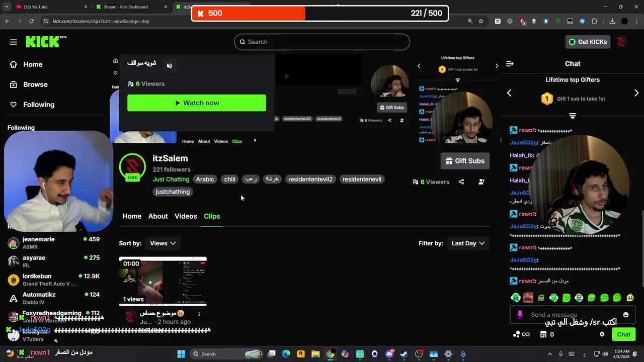Go to previous top gifters slide
The height and width of the screenshot is (362, 644).
[509, 93]
